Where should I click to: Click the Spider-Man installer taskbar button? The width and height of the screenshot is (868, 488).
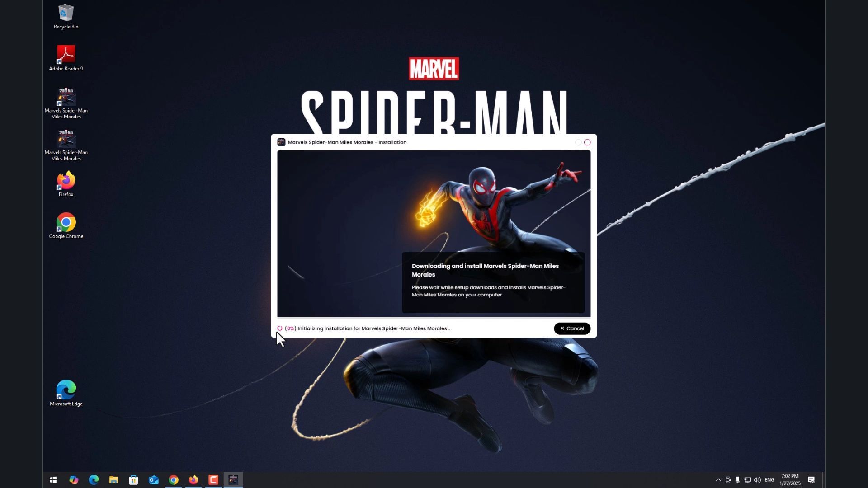click(x=233, y=480)
